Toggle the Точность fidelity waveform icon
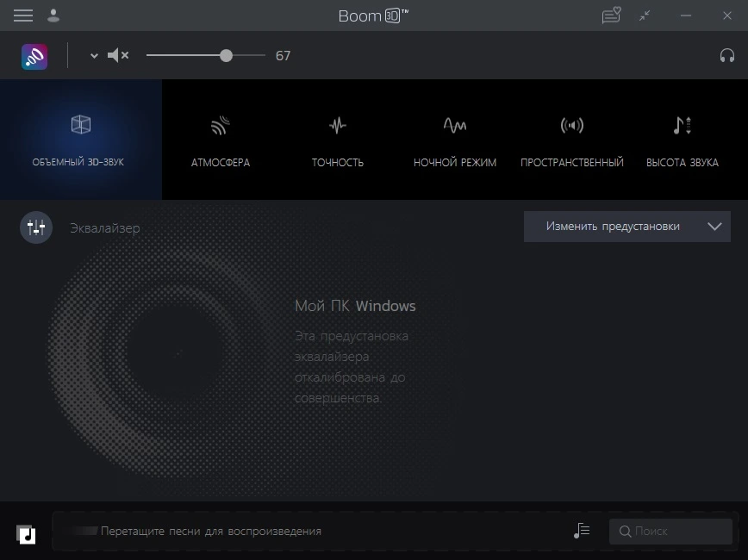This screenshot has height=560, width=748. 338,126
